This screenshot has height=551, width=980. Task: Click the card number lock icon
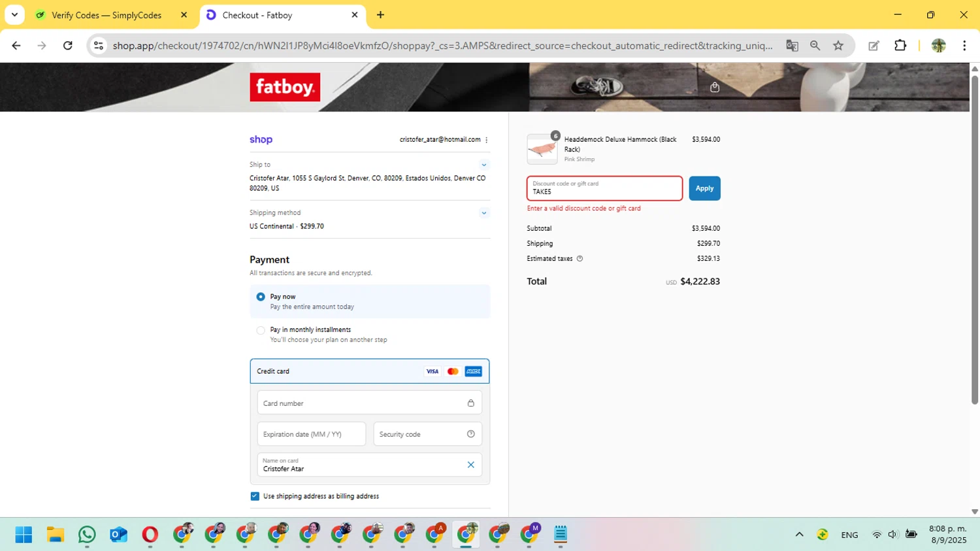pos(470,403)
